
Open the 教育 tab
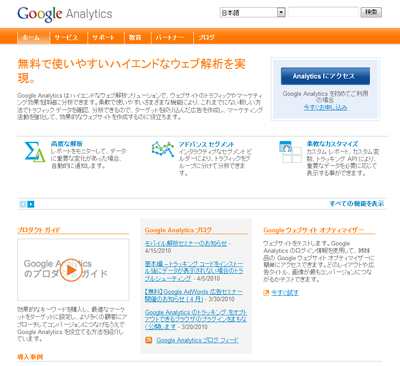135,38
